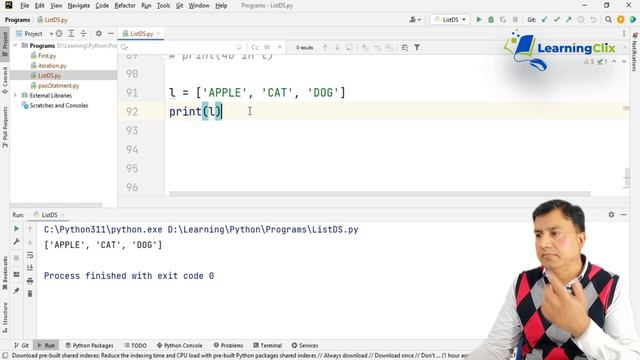This screenshot has width=640, height=360.
Task: Go to previous search occurrence arrow
Action: coord(325,47)
